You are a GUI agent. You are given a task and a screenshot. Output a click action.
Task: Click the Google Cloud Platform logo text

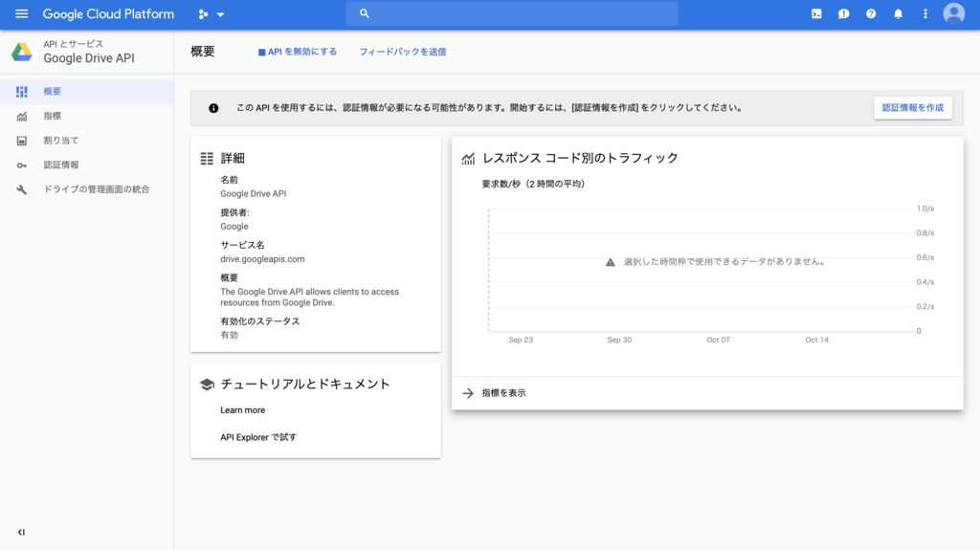tap(108, 13)
